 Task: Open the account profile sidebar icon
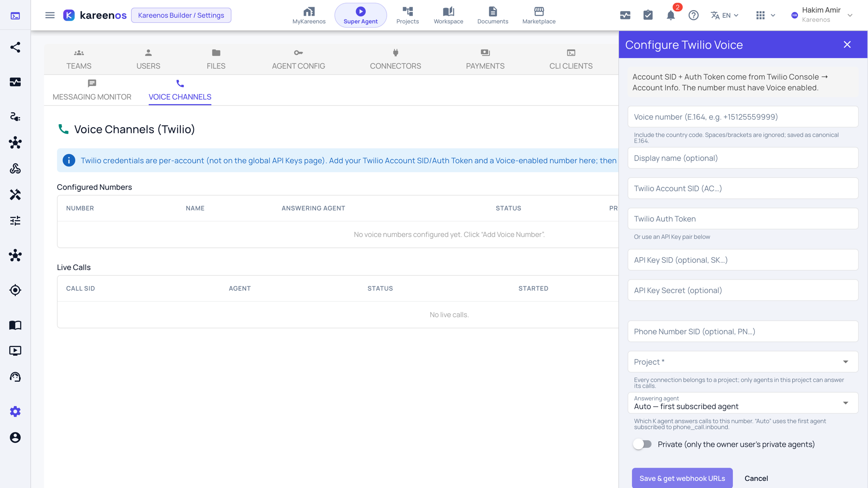15,438
